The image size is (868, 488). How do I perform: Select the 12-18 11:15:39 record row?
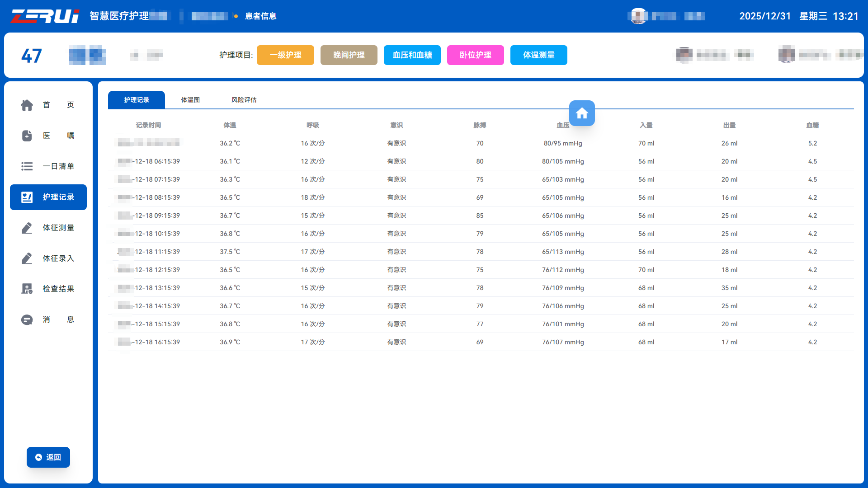click(x=157, y=252)
